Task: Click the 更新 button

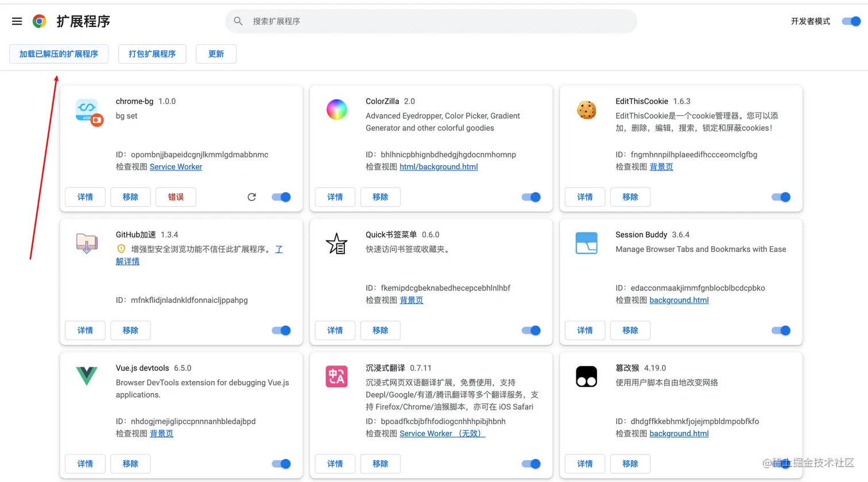Action: point(216,54)
